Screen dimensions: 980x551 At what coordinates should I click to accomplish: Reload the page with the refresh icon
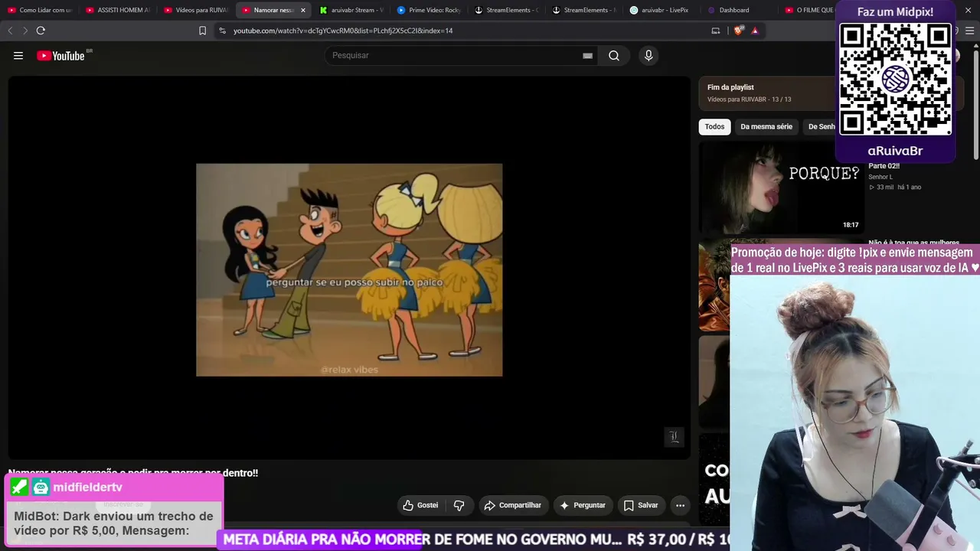point(41,31)
